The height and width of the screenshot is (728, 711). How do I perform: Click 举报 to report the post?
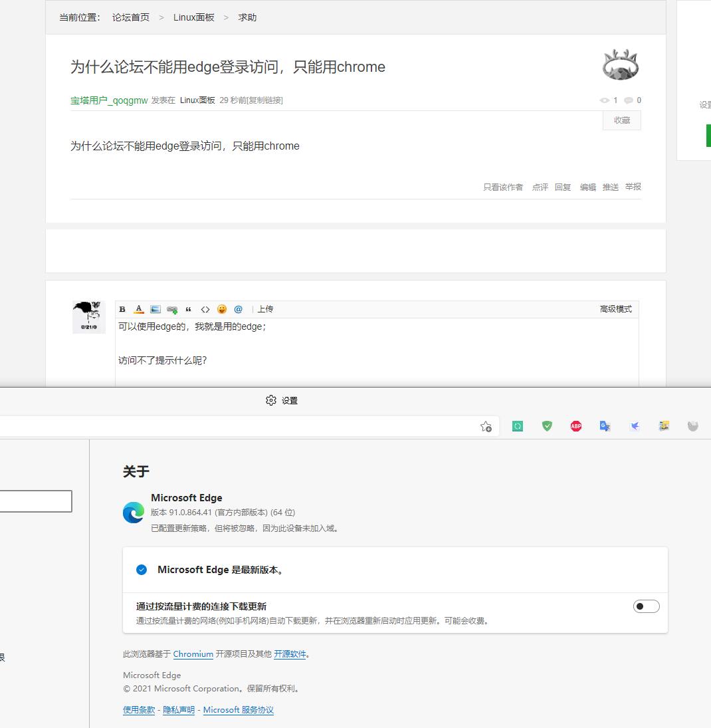(x=633, y=187)
